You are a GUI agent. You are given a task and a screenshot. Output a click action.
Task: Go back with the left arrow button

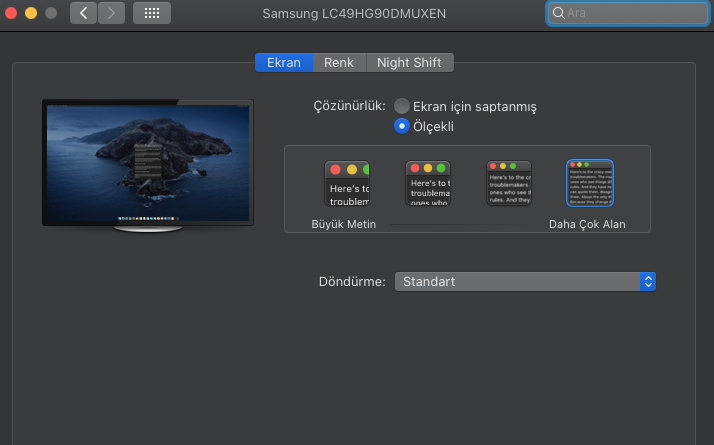point(83,14)
